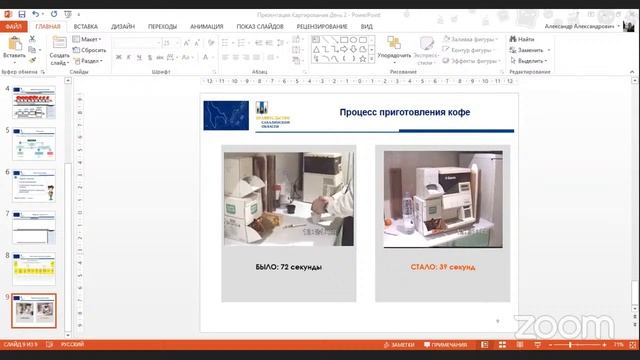This screenshot has height=360, width=640.
Task: Click Найти to find text
Action: 522,39
